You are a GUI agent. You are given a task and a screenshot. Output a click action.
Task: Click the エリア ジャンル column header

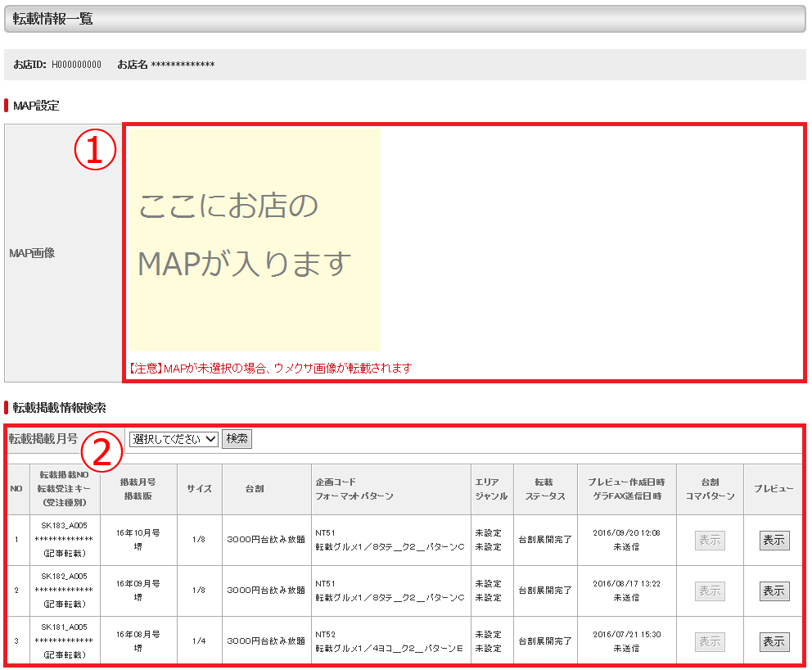tap(492, 489)
